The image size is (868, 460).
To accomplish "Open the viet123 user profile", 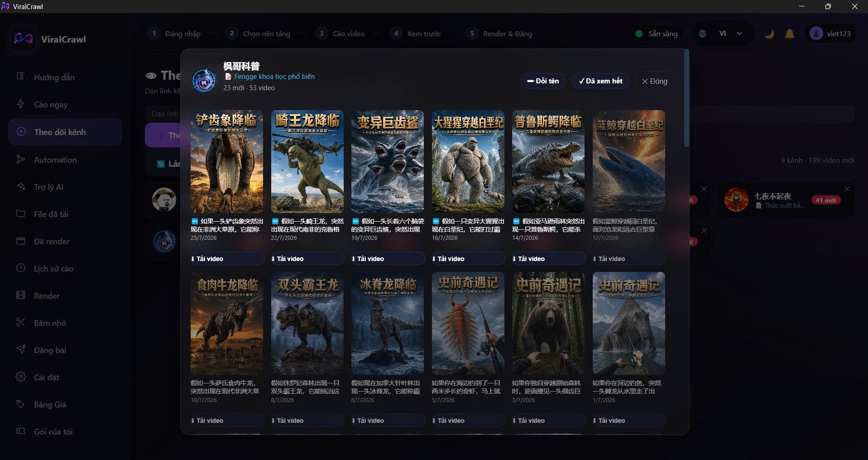I will (x=830, y=34).
